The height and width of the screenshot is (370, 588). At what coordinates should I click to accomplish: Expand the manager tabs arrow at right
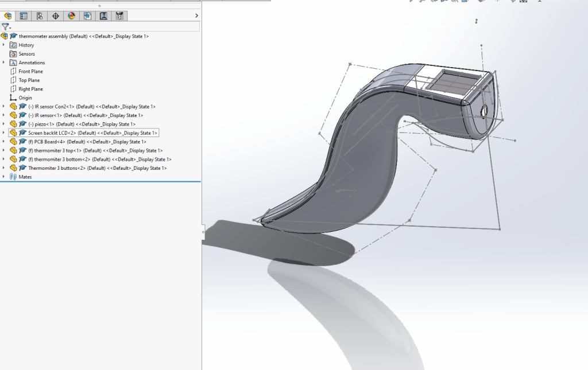(196, 15)
